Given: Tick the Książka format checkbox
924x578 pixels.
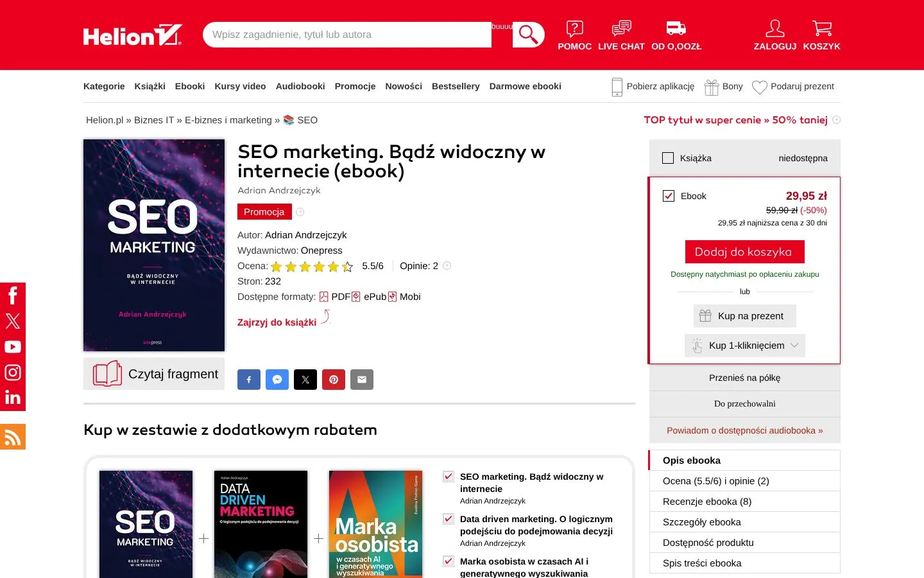Looking at the screenshot, I should coord(668,158).
